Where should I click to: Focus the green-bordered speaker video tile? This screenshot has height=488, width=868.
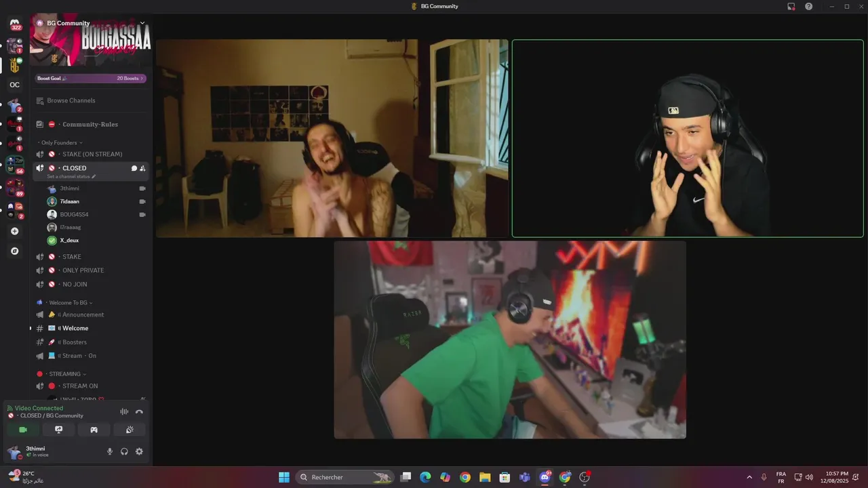(688, 138)
